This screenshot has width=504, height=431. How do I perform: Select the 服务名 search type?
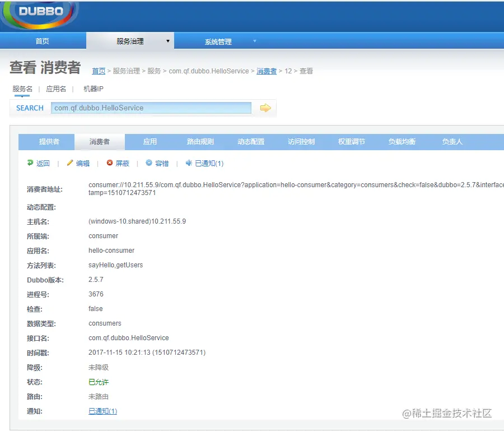[22, 89]
